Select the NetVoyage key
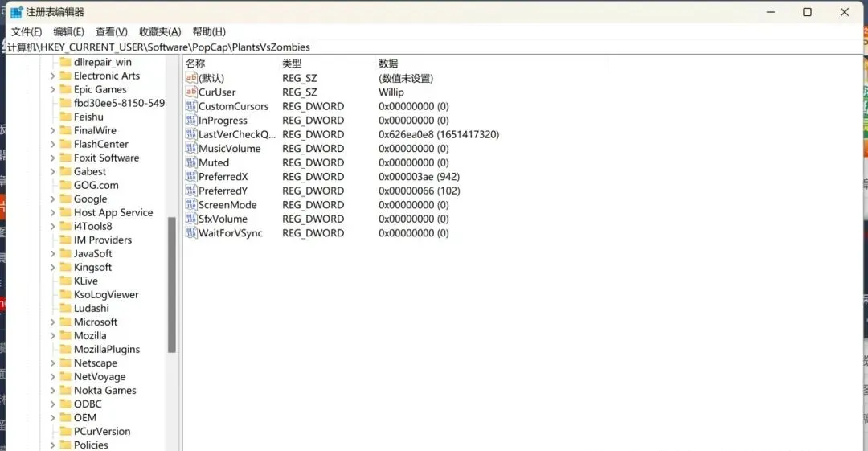This screenshot has width=868, height=451. (x=100, y=377)
